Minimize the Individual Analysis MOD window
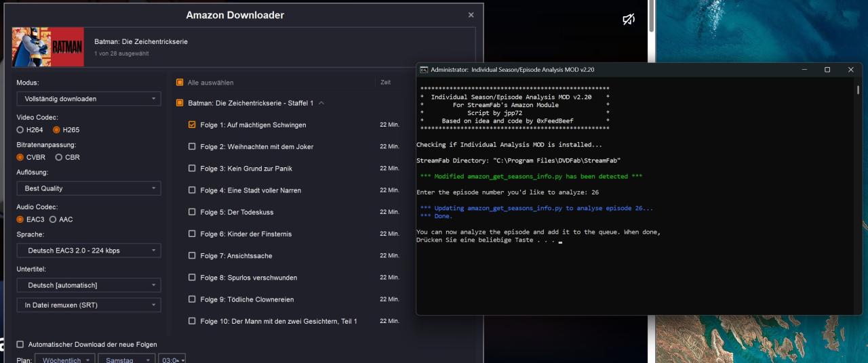The height and width of the screenshot is (363, 868). pyautogui.click(x=804, y=70)
